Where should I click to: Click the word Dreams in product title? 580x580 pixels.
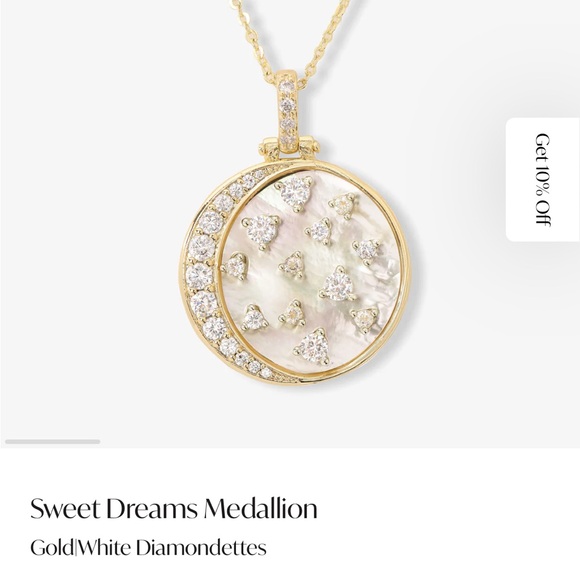tap(152, 509)
